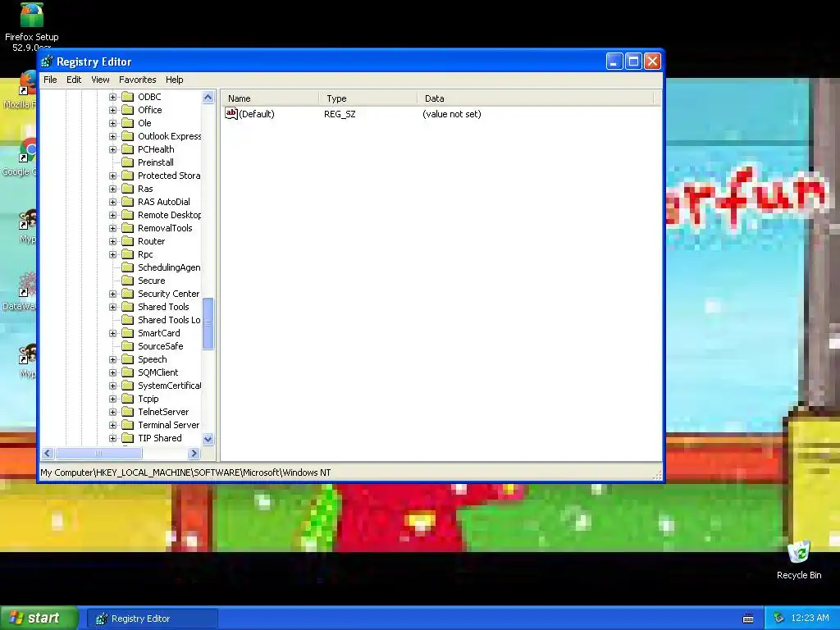Viewport: 840px width, 630px height.
Task: Click the RemovalTools folder icon
Action: point(127,228)
